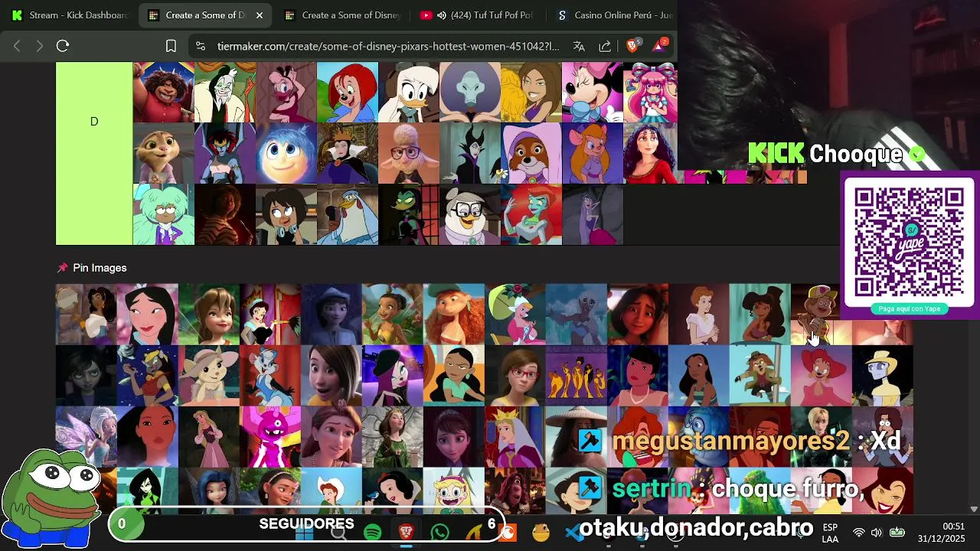The width and height of the screenshot is (980, 551).
Task: Switch to the Stream - Kick Dashboard tab
Action: pyautogui.click(x=70, y=15)
